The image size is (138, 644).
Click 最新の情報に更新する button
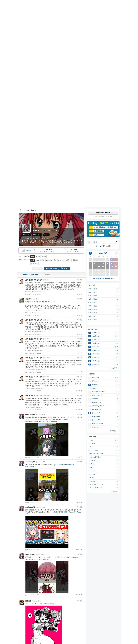click(103, 213)
